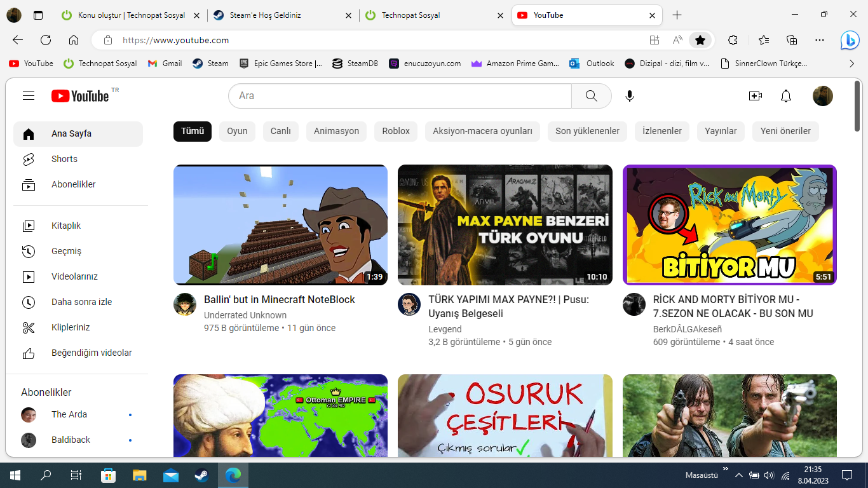Select the İzlenenler filter chip
868x488 pixels.
coord(662,132)
